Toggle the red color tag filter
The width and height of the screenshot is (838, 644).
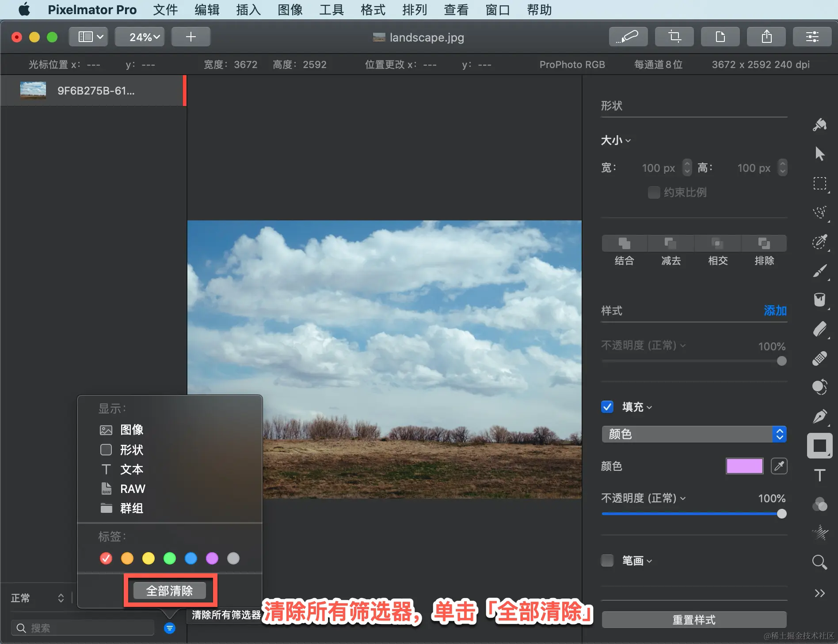click(106, 558)
